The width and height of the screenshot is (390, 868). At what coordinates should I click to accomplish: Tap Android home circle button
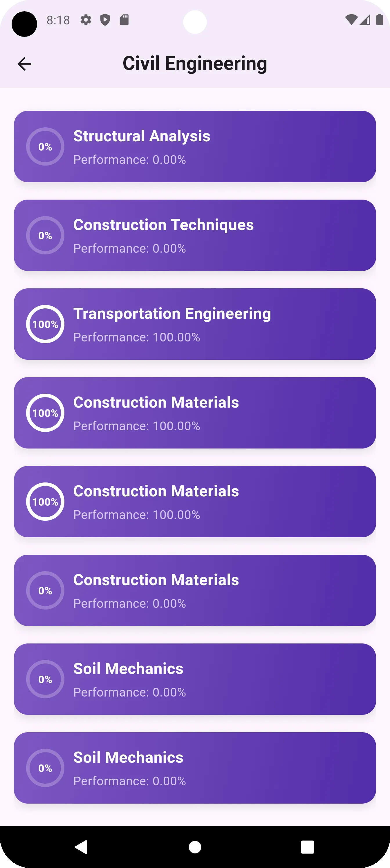click(195, 847)
